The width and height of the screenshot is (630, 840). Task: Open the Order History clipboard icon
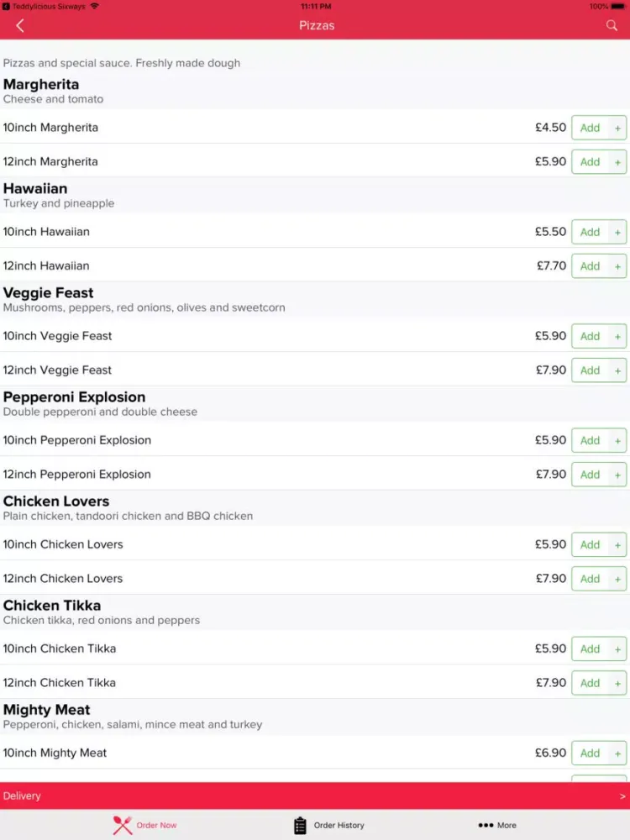click(300, 825)
